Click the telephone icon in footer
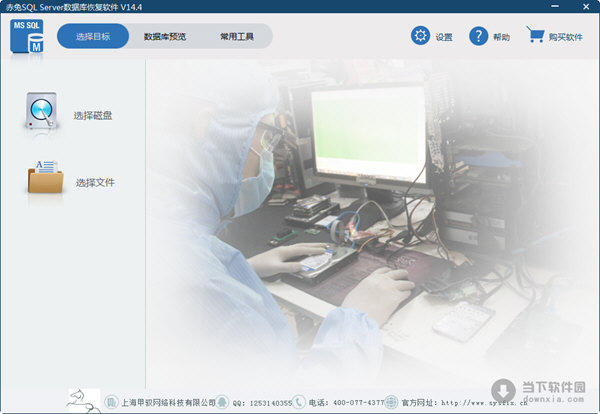Image resolution: width=600 pixels, height=414 pixels. pyautogui.click(x=299, y=402)
